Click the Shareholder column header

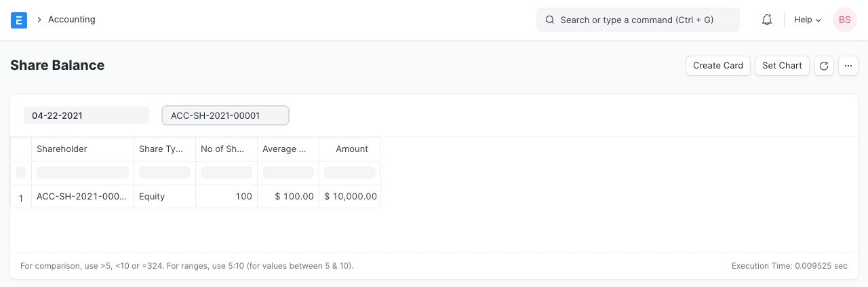[x=82, y=149]
